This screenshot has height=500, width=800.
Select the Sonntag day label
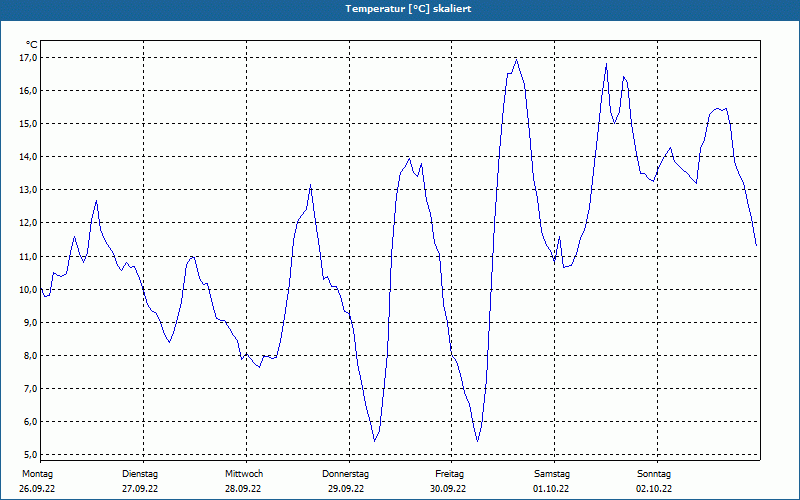click(x=654, y=474)
